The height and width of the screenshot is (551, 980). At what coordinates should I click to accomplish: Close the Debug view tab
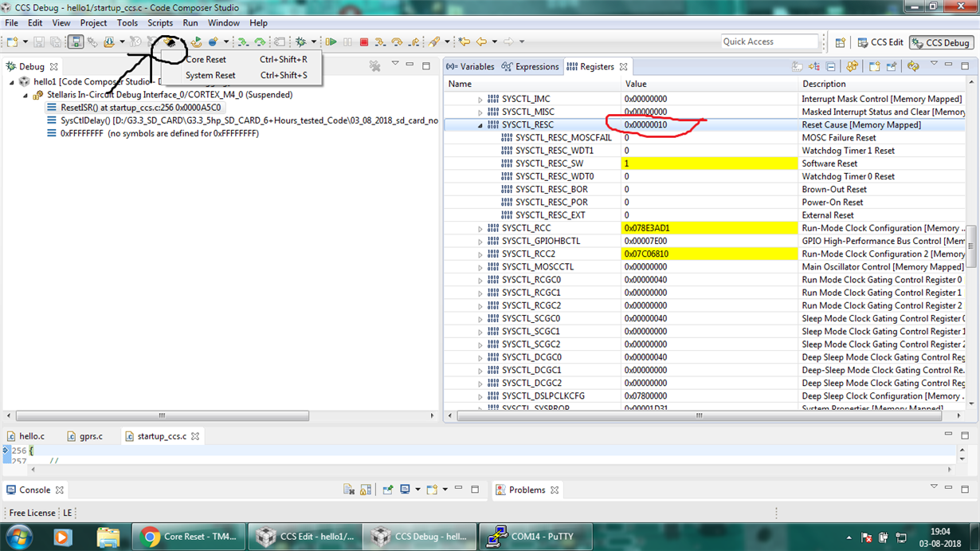[x=53, y=67]
